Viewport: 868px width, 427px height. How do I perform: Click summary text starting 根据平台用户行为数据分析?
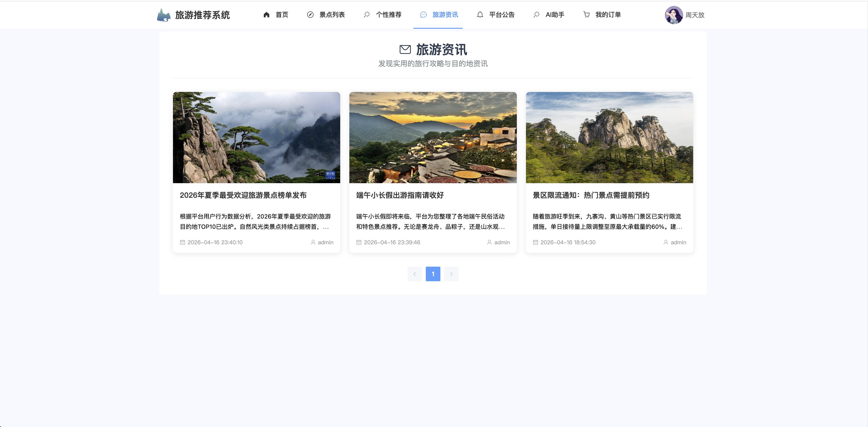(x=255, y=221)
